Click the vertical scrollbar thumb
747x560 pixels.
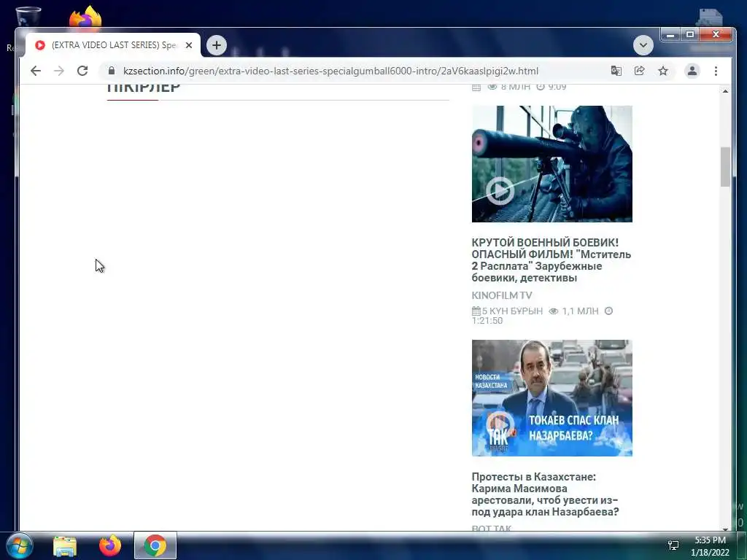pos(725,167)
